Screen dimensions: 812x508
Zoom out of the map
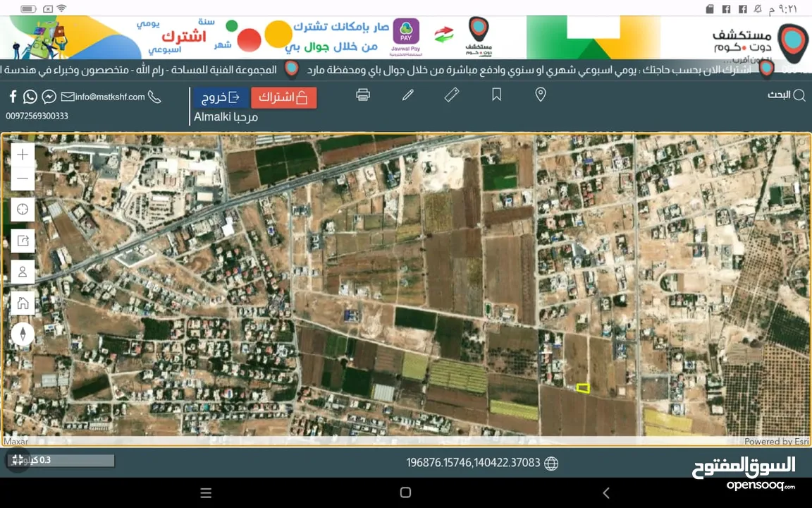23,179
